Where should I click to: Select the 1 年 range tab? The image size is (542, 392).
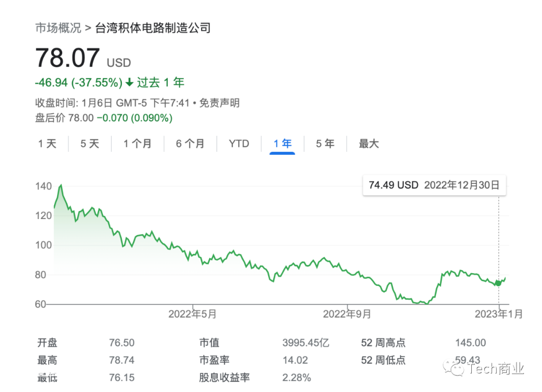(283, 144)
